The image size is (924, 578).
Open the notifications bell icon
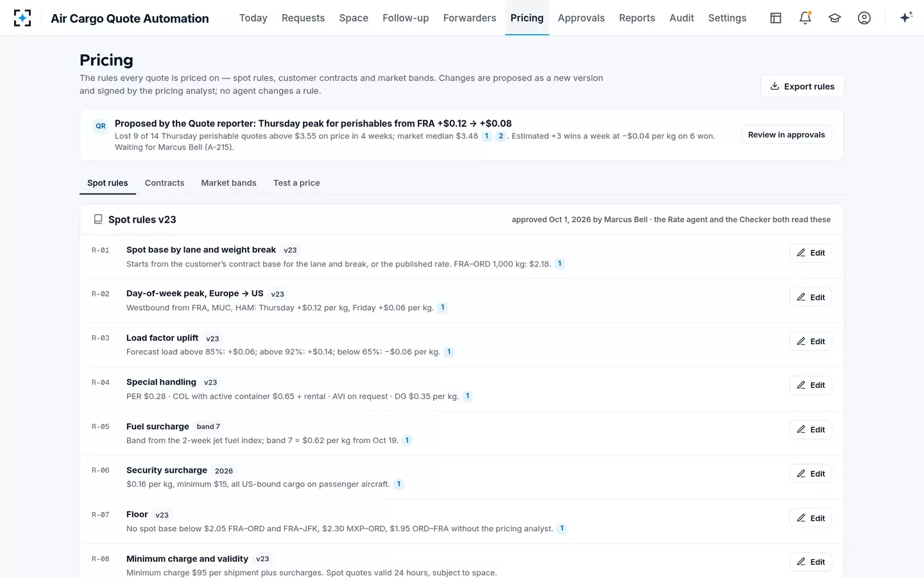click(805, 18)
